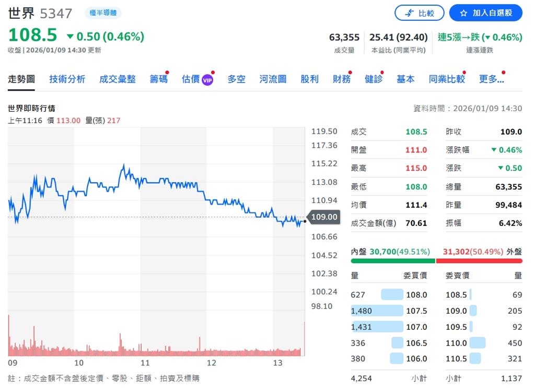Click the star icon on 加入自選股
The width and height of the screenshot is (535, 392).
(465, 13)
